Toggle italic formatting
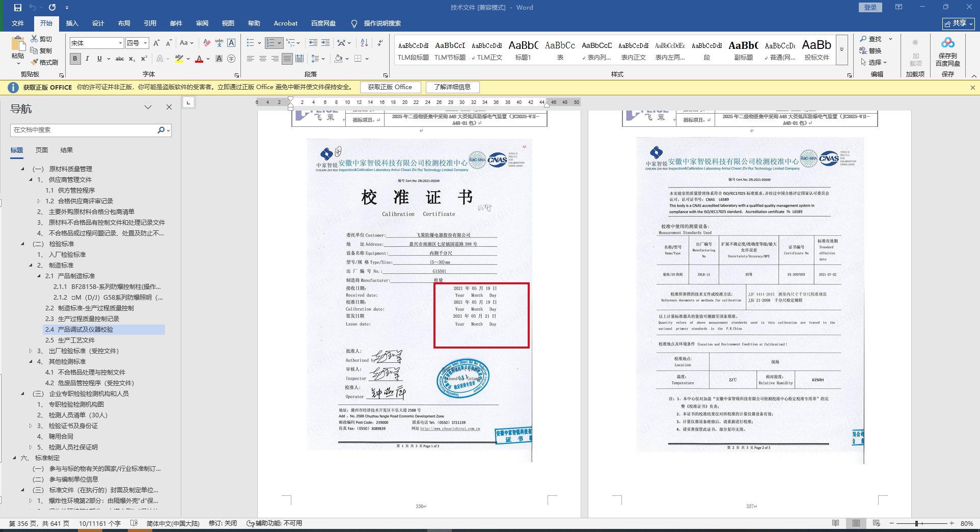 coord(87,59)
